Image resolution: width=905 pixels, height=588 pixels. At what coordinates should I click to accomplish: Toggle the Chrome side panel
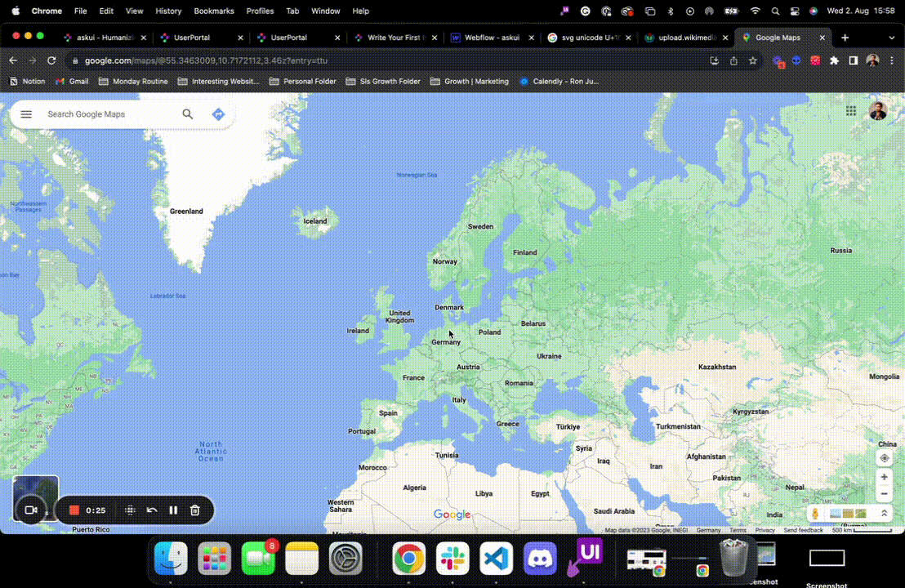click(x=853, y=60)
